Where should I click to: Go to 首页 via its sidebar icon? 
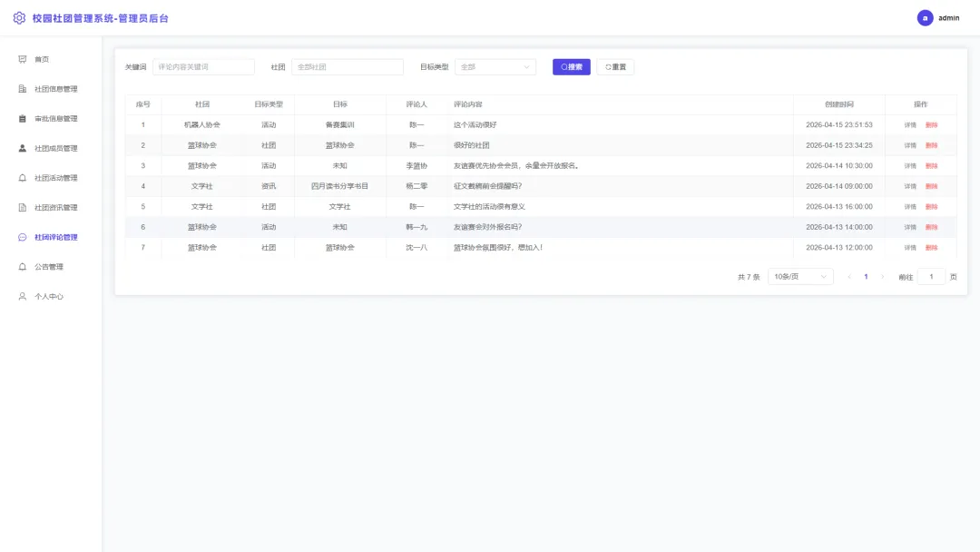[x=23, y=59]
